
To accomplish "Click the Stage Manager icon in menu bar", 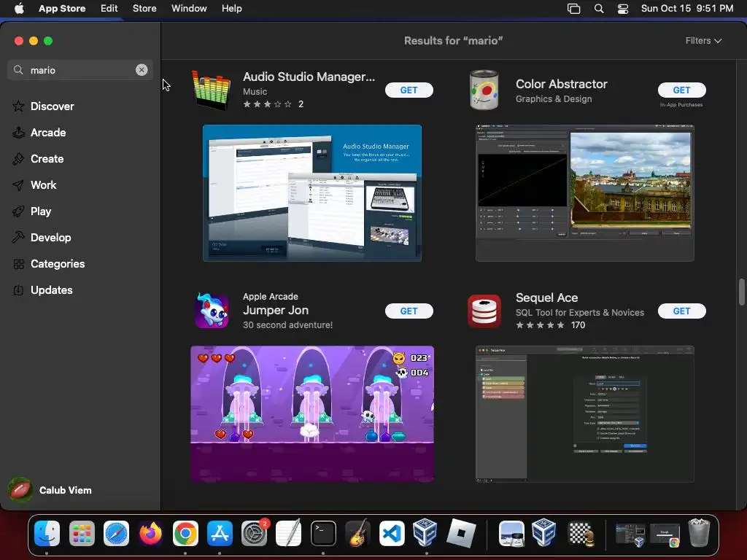I will coord(573,9).
